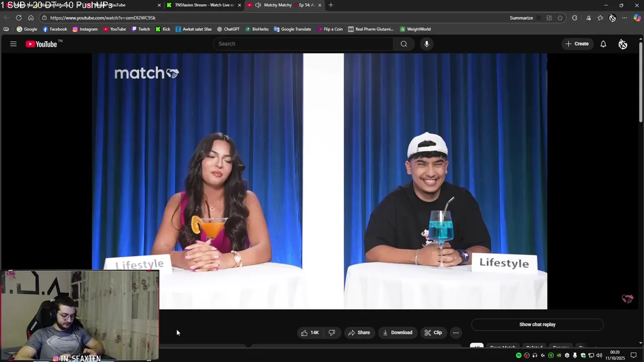The height and width of the screenshot is (362, 644).
Task: Open browser Settings and more menu
Action: (624, 18)
